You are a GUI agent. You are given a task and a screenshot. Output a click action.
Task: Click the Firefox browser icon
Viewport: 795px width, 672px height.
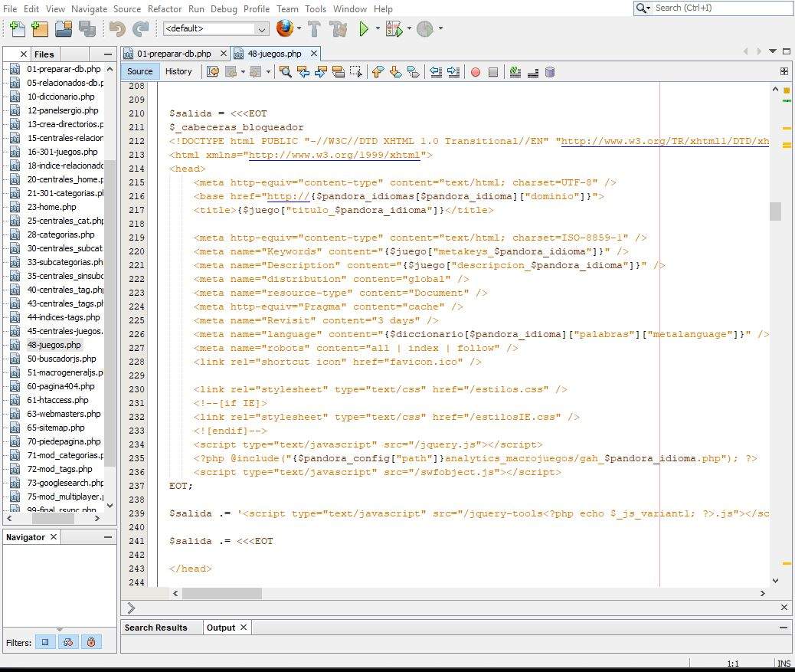click(285, 28)
